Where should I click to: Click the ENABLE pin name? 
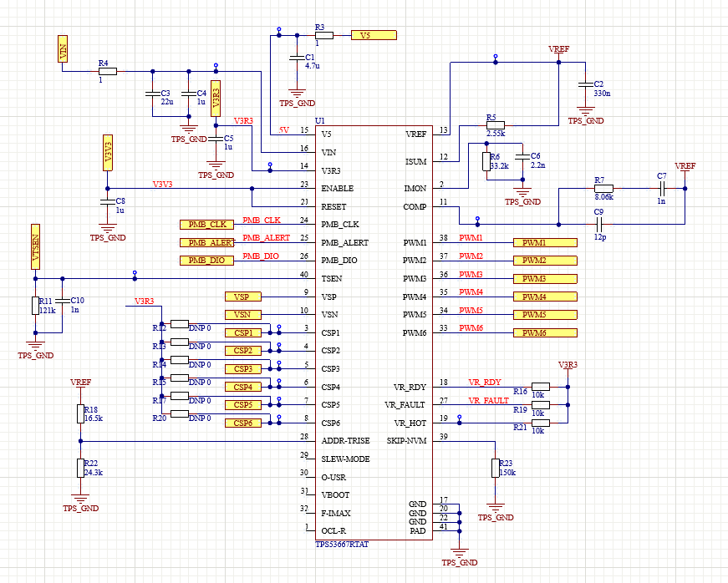point(337,188)
